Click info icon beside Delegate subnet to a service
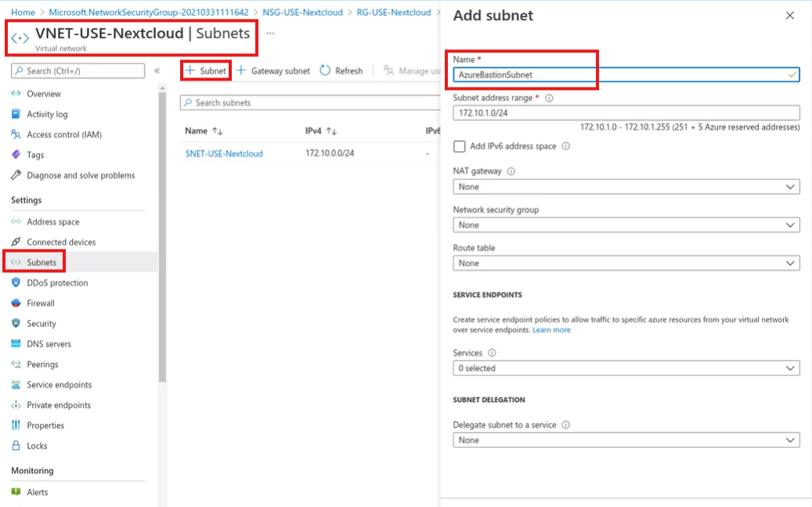The height and width of the screenshot is (507, 812). click(566, 425)
